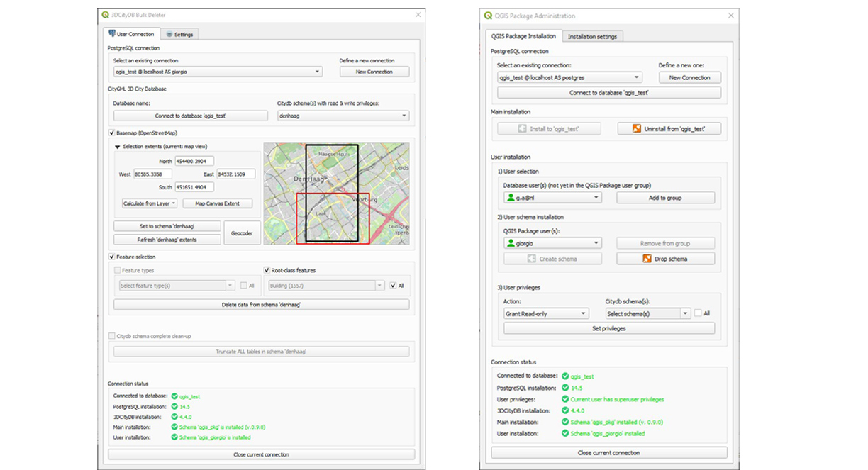Collapse the Selection extents expander
868x470 pixels.
point(118,147)
